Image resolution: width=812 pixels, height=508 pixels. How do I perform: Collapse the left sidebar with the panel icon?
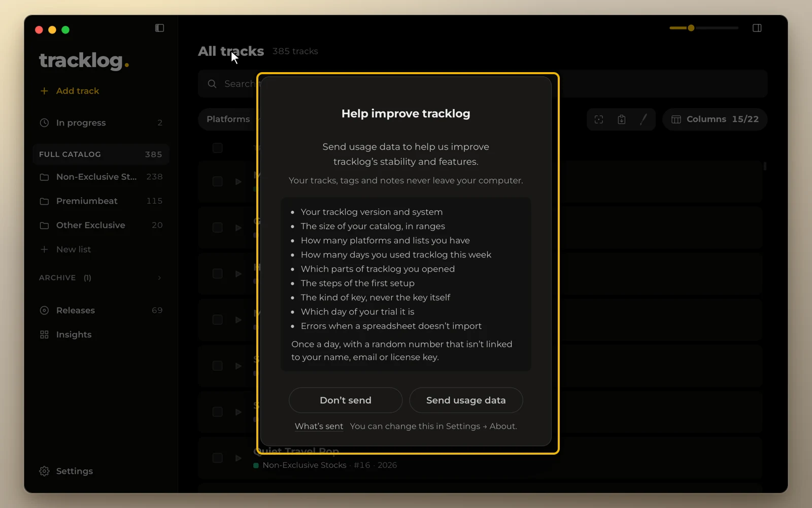(159, 28)
